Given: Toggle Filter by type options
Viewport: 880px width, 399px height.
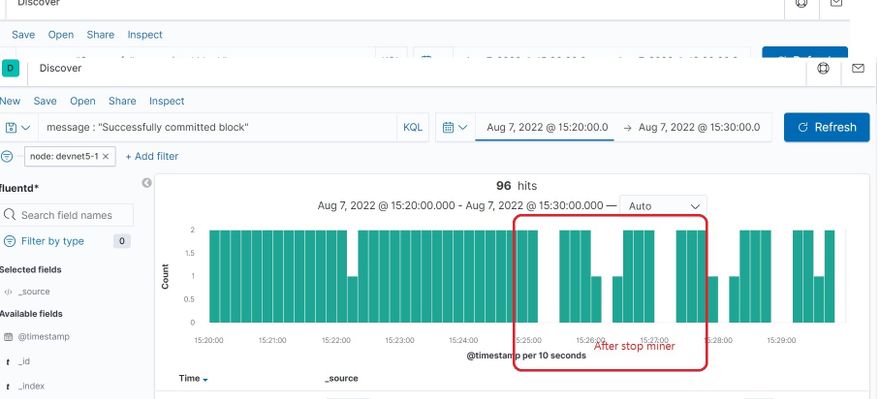Looking at the screenshot, I should [52, 241].
